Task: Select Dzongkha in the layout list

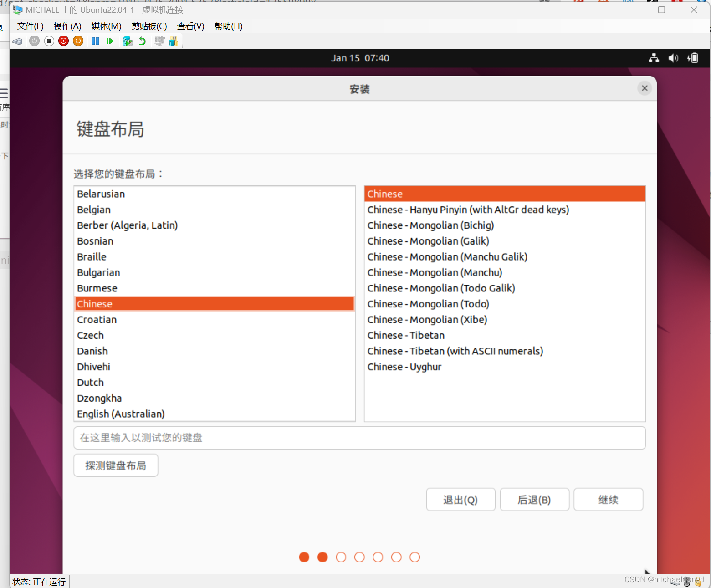Action: [215, 398]
